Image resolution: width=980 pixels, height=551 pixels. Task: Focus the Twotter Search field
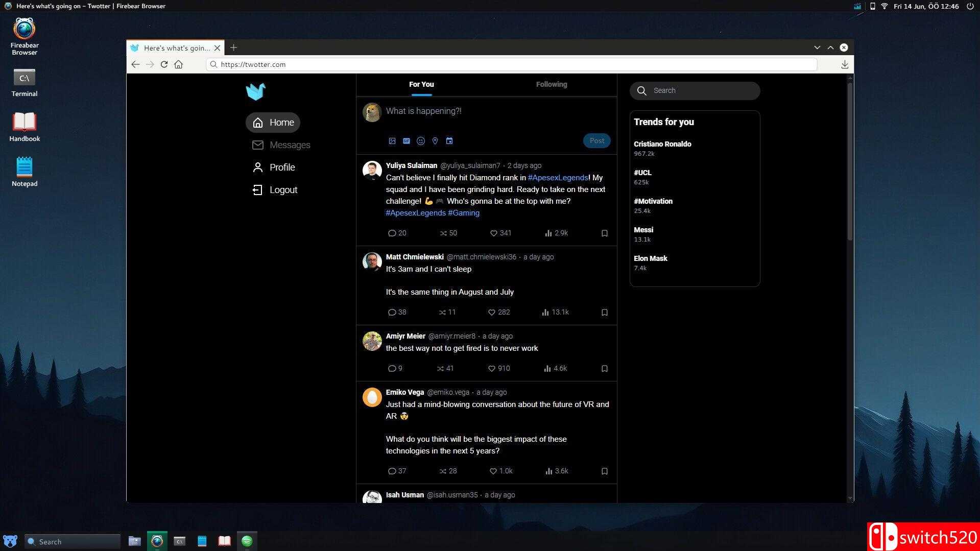703,91
